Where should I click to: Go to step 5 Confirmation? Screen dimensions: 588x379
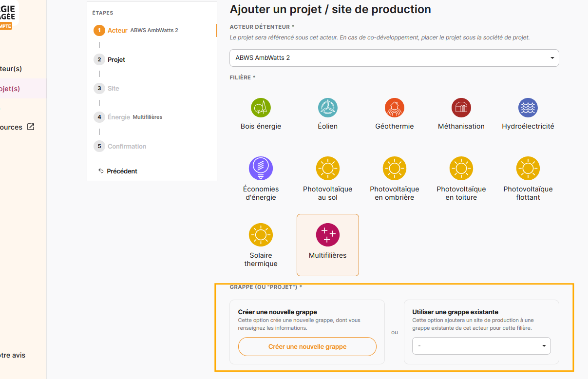(120, 146)
